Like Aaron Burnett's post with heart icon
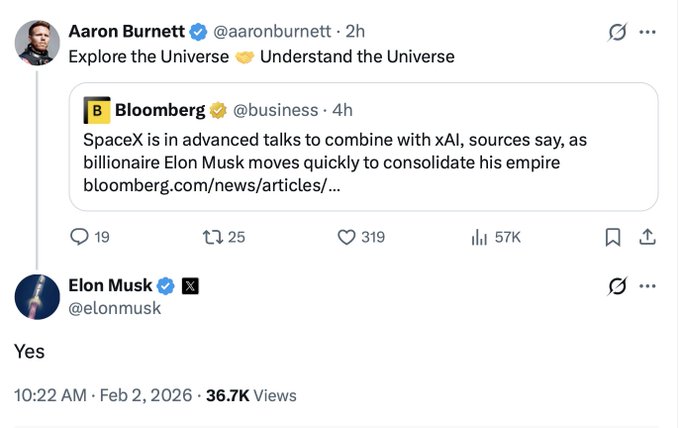 click(347, 237)
